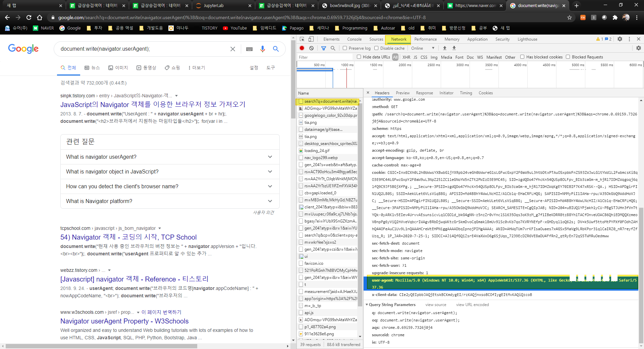Open the browser home page icon
The image size is (644, 349).
[x=40, y=17]
